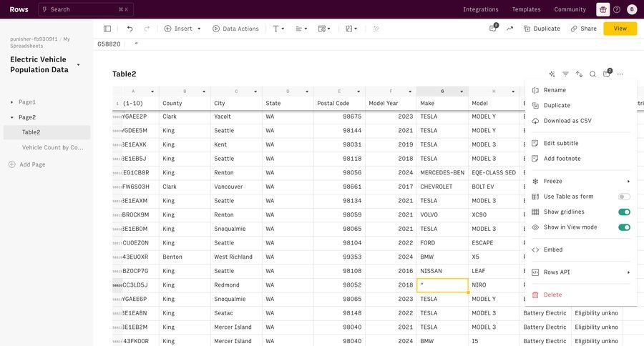Click the comments icon in toolbar
This screenshot has width=644, height=346.
click(493, 29)
